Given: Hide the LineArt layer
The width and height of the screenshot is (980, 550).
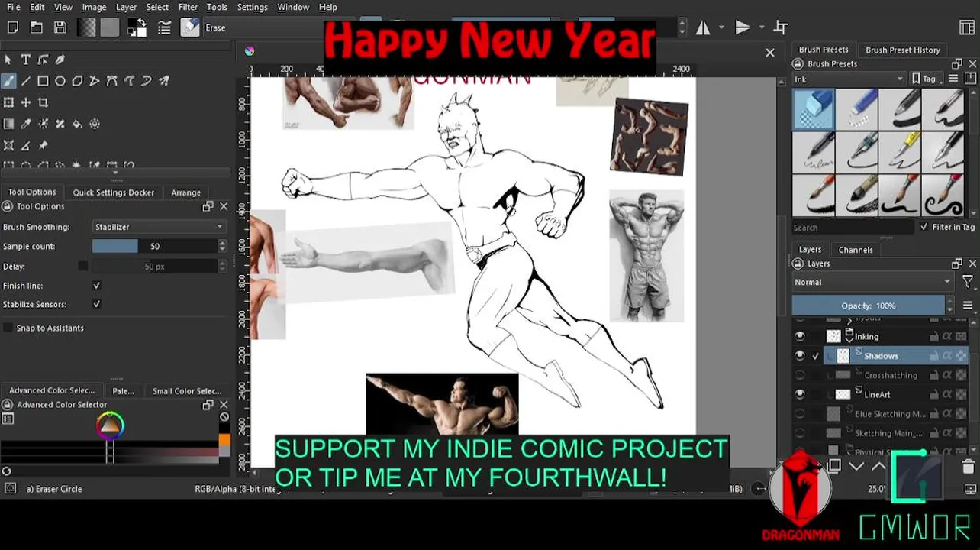Looking at the screenshot, I should click(x=800, y=394).
